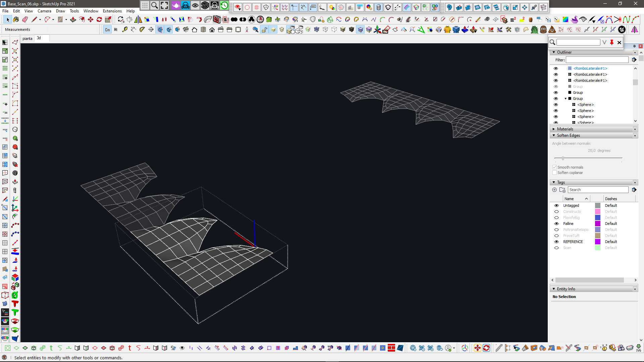644x362 pixels.
Task: Select the Tape Measure tool
Action: coord(125,29)
